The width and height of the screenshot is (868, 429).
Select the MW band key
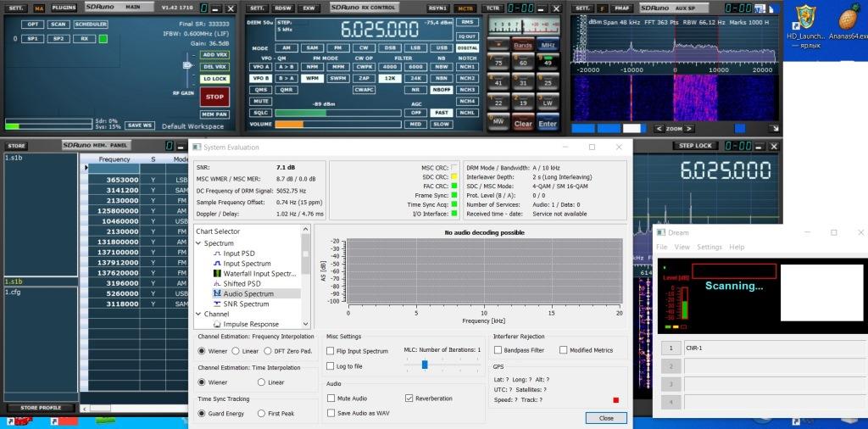pyautogui.click(x=498, y=121)
